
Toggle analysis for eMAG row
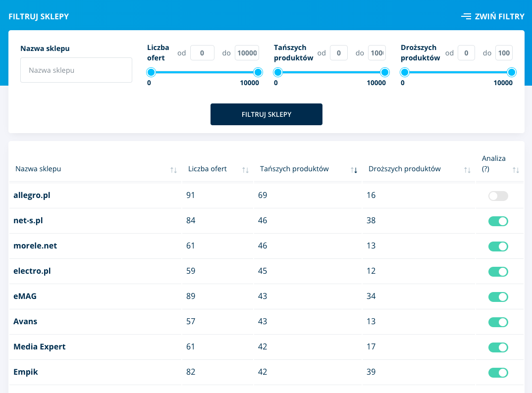(498, 297)
